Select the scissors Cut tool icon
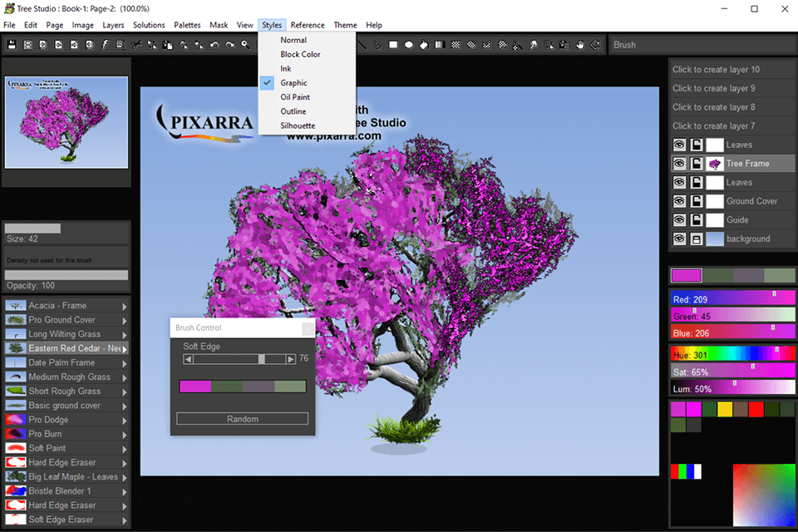 point(136,44)
